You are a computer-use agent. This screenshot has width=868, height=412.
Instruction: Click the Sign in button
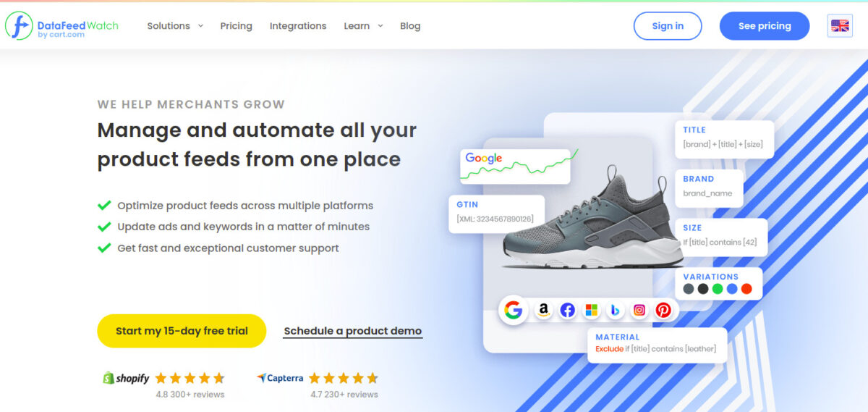pyautogui.click(x=668, y=25)
